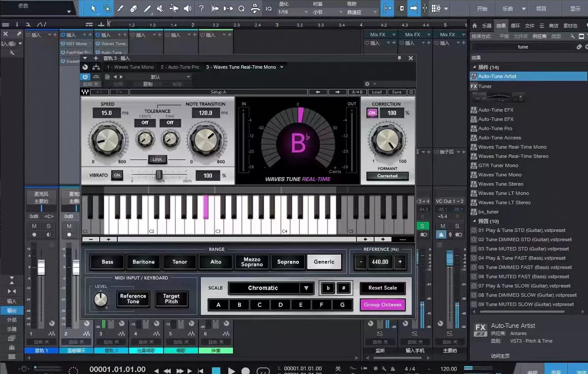Open the 乐器 browser tab

487,26
